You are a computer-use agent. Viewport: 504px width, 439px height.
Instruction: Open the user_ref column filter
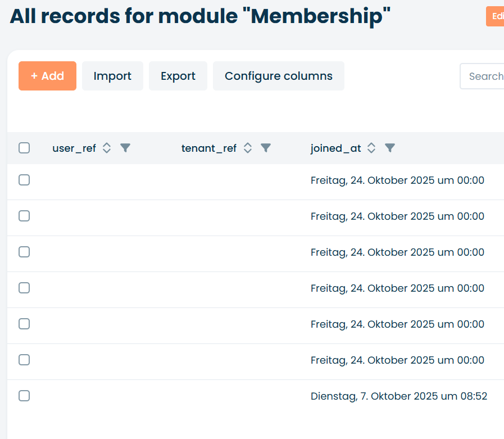pos(125,148)
